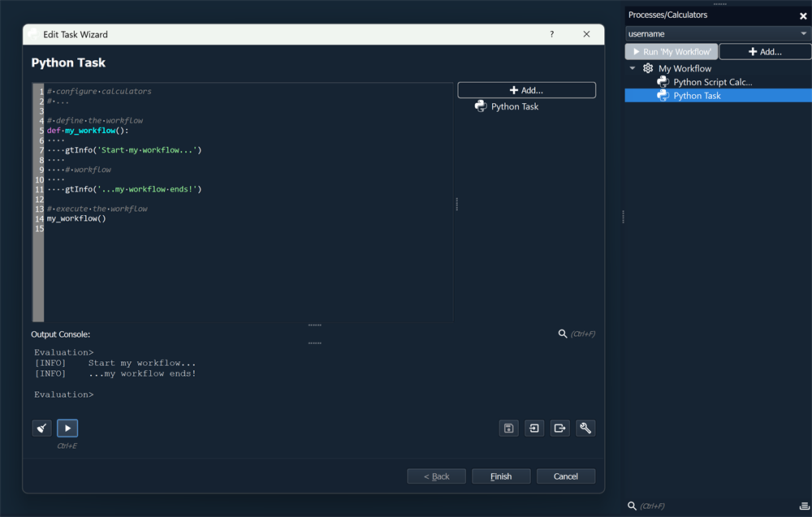Click the Back button

pyautogui.click(x=437, y=476)
